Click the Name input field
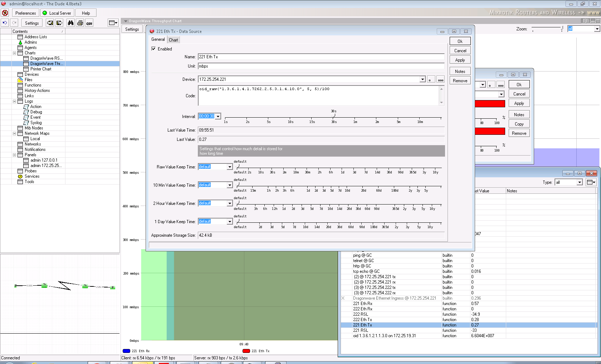The image size is (601, 364). (321, 57)
